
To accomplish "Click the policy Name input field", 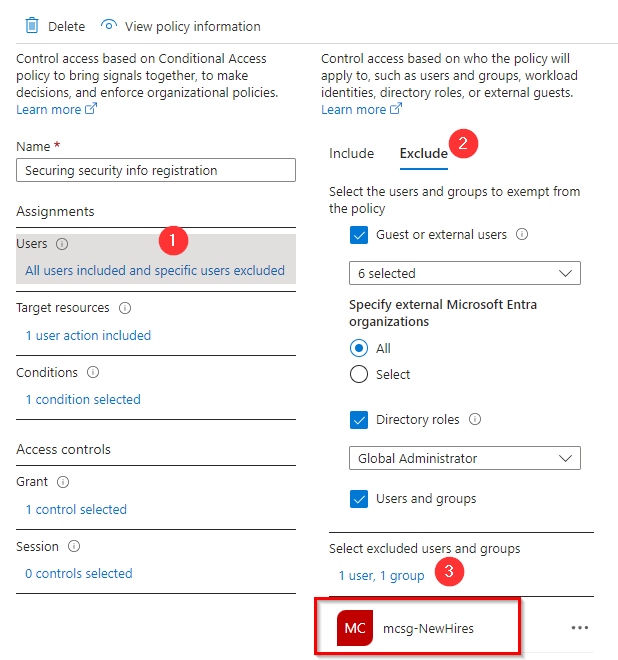I will pyautogui.click(x=156, y=171).
